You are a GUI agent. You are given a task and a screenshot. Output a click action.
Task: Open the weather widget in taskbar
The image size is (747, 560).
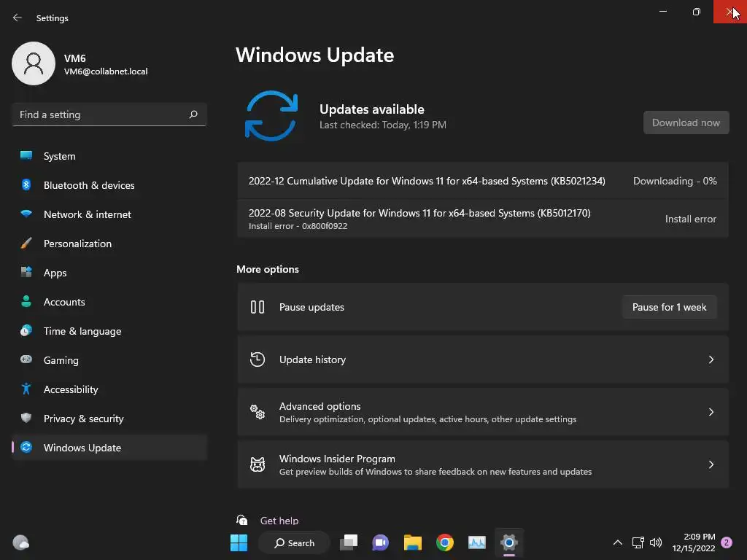[20, 542]
